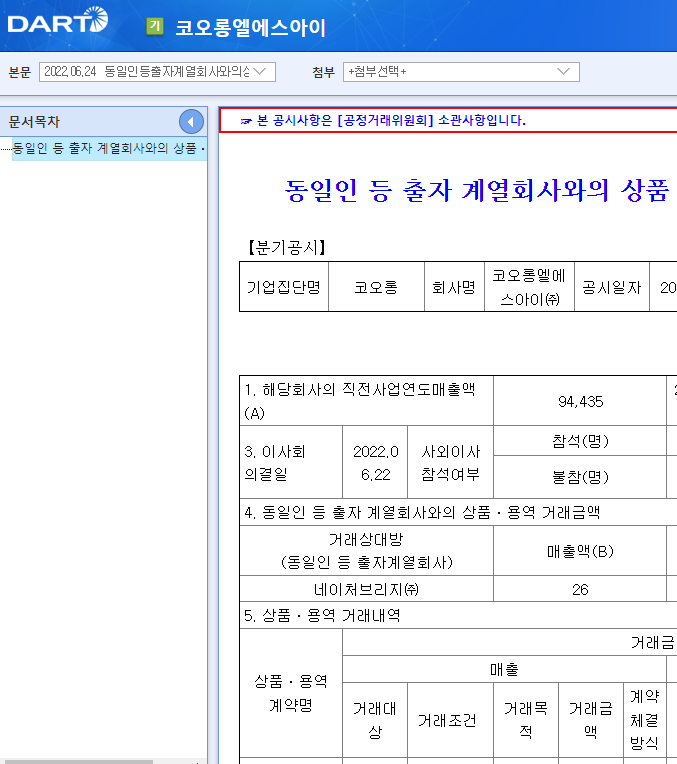Open the 본문 document dropdown dated 2022.06.24
This screenshot has width=677, height=764.
[157, 72]
